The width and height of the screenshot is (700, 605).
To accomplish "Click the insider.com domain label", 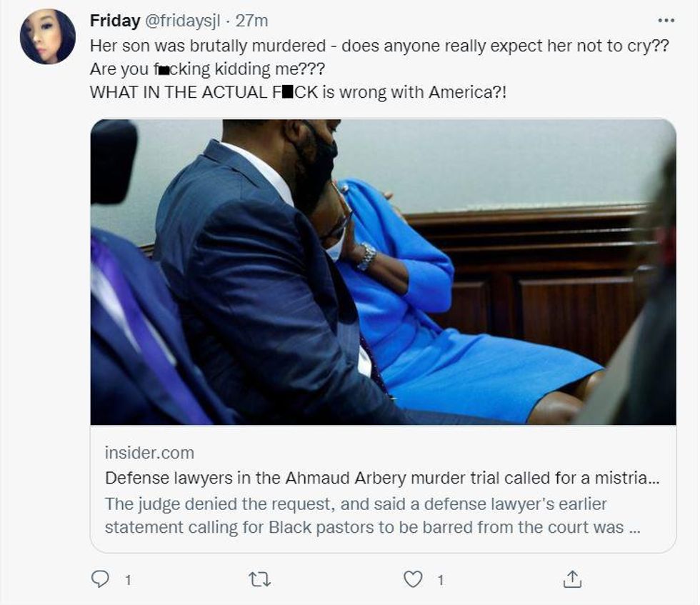I will click(149, 453).
